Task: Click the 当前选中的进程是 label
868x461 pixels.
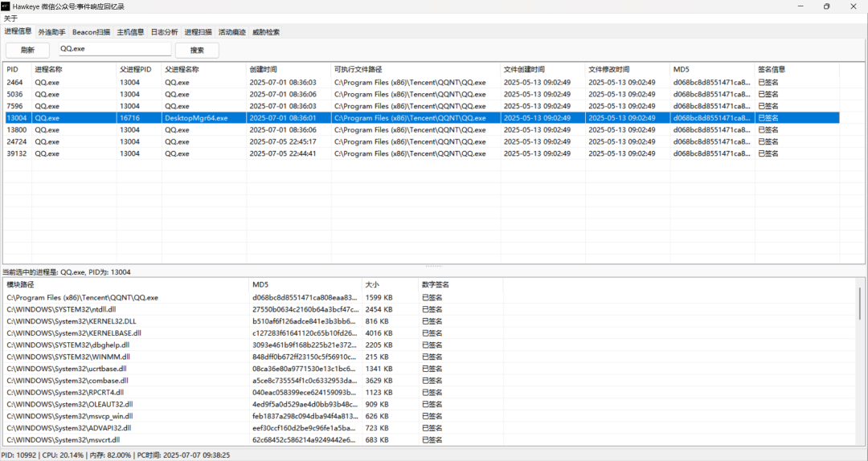Action: click(67, 272)
